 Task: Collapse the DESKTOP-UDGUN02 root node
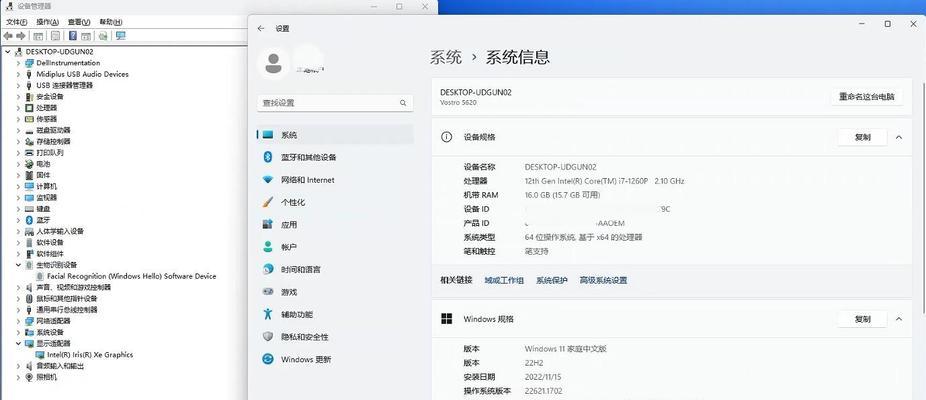[x=8, y=51]
